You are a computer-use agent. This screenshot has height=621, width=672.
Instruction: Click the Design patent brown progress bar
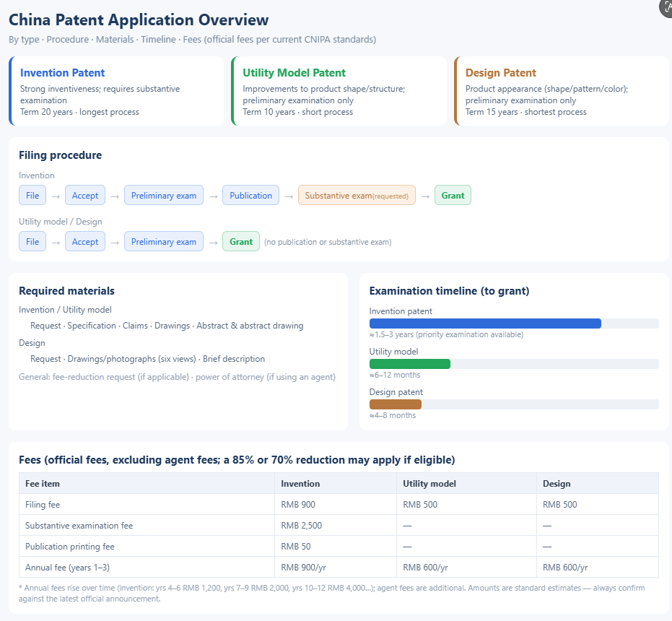pyautogui.click(x=395, y=404)
